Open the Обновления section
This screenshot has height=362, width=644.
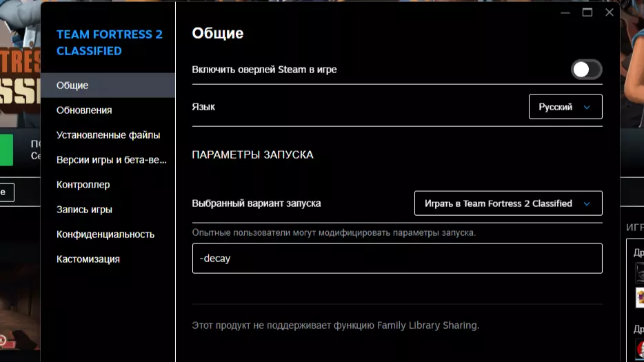[x=108, y=110]
